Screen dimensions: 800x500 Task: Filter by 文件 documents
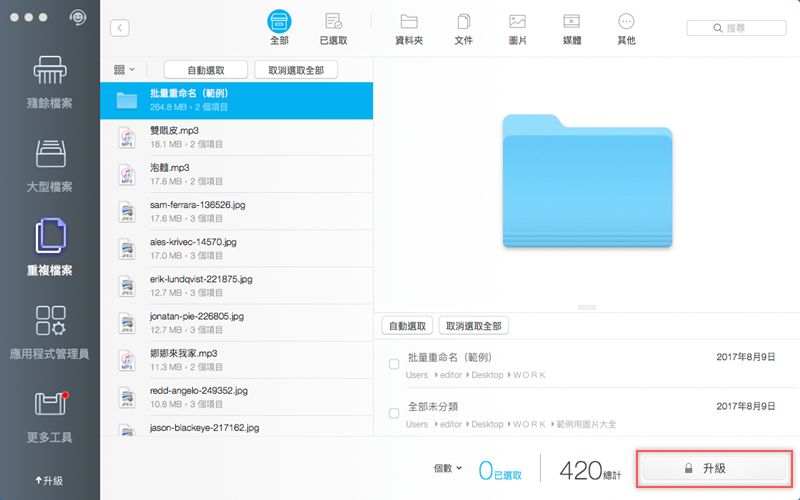pos(463,29)
